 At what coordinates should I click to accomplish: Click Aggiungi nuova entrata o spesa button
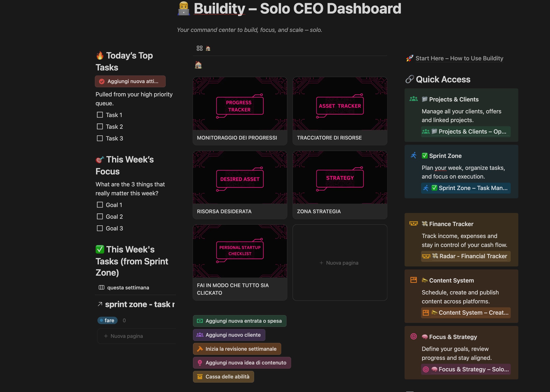(x=240, y=321)
